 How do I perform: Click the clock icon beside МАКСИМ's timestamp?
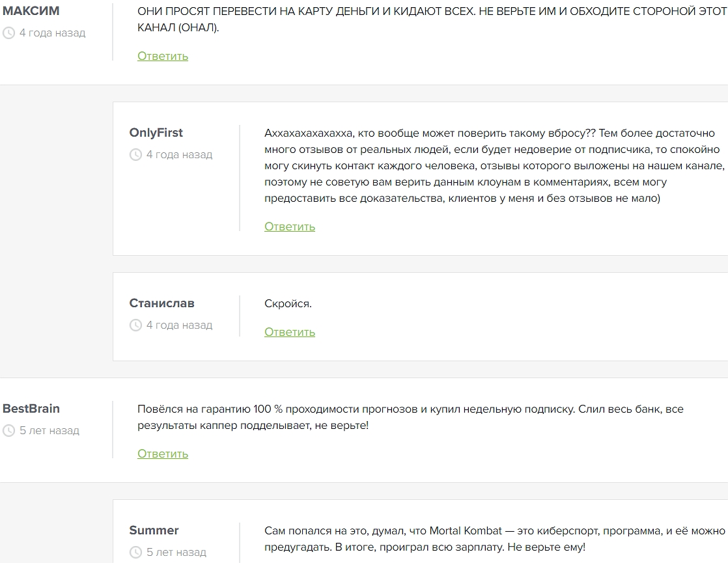tap(8, 33)
